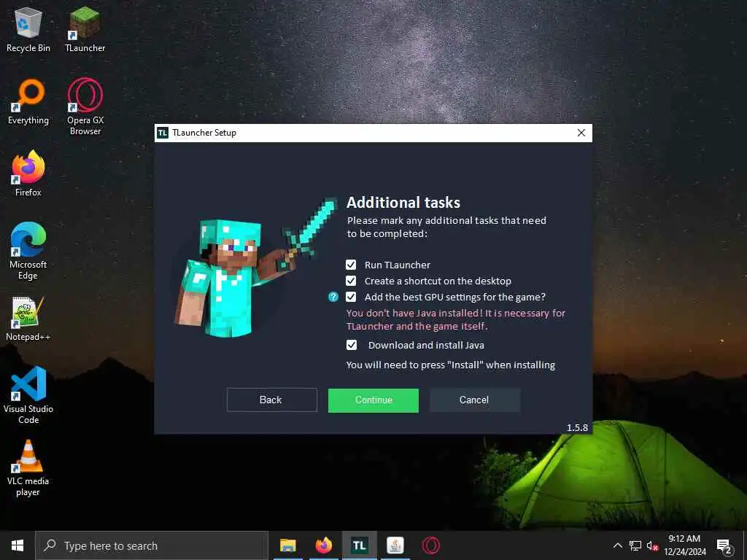The image size is (747, 560).
Task: Select the Visual Studio Code desktop icon
Action: coord(28,395)
